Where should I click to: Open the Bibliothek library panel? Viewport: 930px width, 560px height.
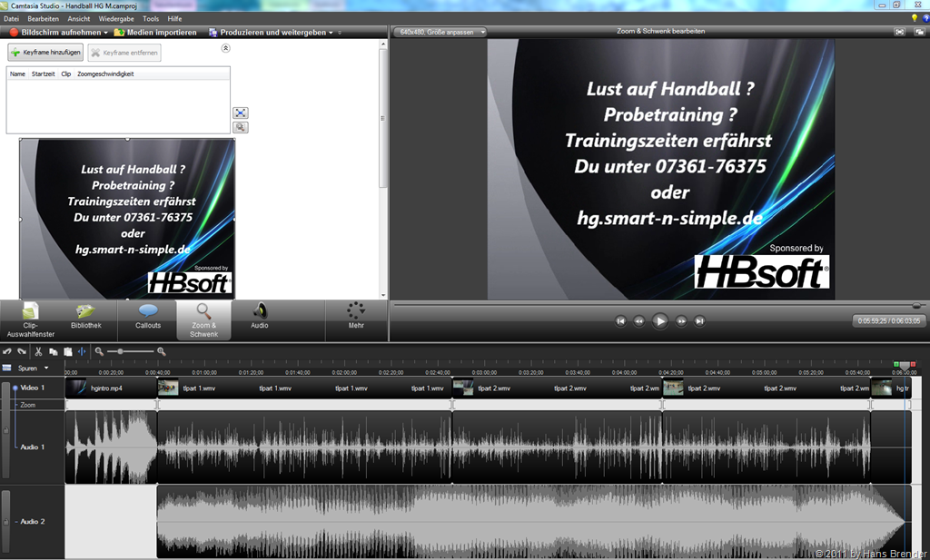point(85,317)
